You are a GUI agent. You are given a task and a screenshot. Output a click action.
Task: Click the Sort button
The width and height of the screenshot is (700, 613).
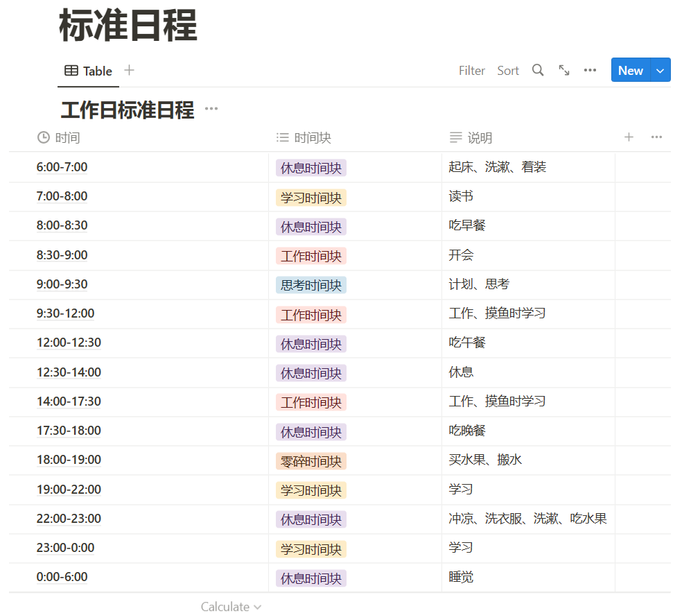[508, 71]
